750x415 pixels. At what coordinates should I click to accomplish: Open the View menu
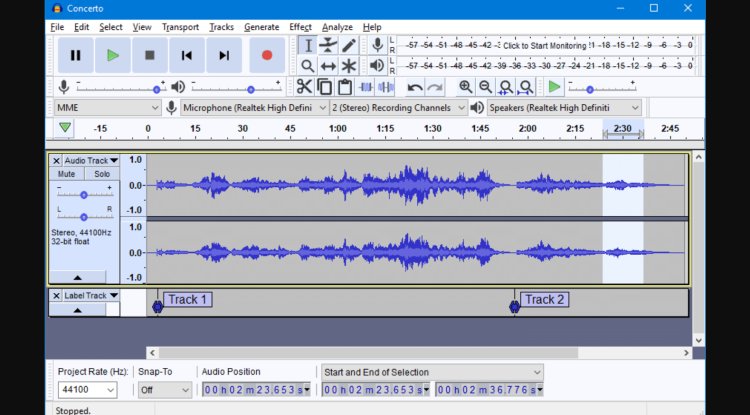click(x=142, y=27)
